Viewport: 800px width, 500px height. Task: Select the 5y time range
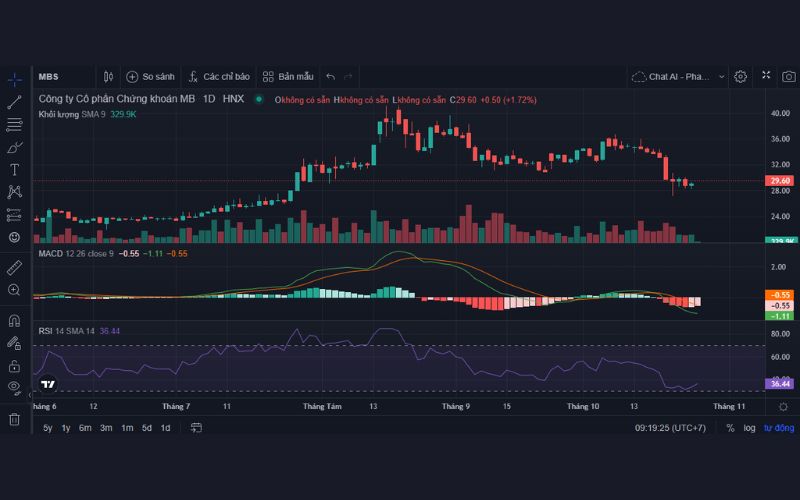click(47, 428)
